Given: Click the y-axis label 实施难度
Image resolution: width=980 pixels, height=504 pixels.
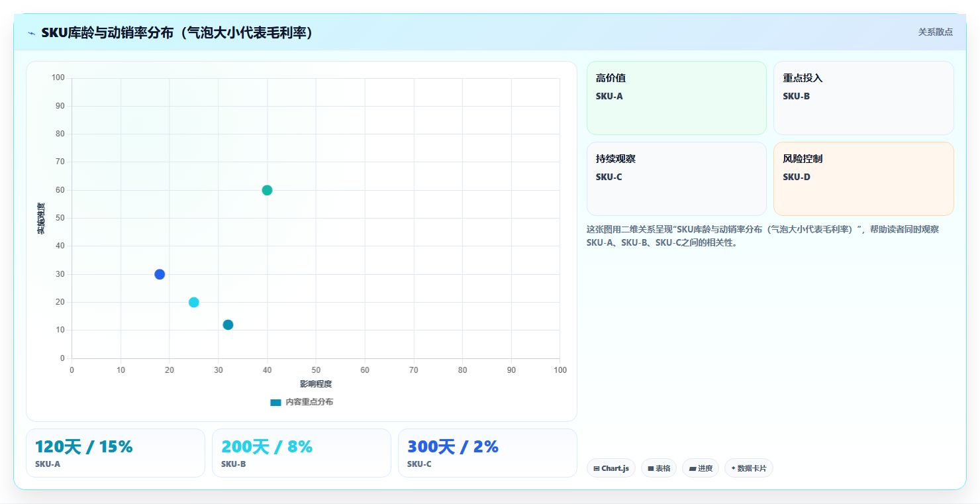Looking at the screenshot, I should [x=41, y=219].
